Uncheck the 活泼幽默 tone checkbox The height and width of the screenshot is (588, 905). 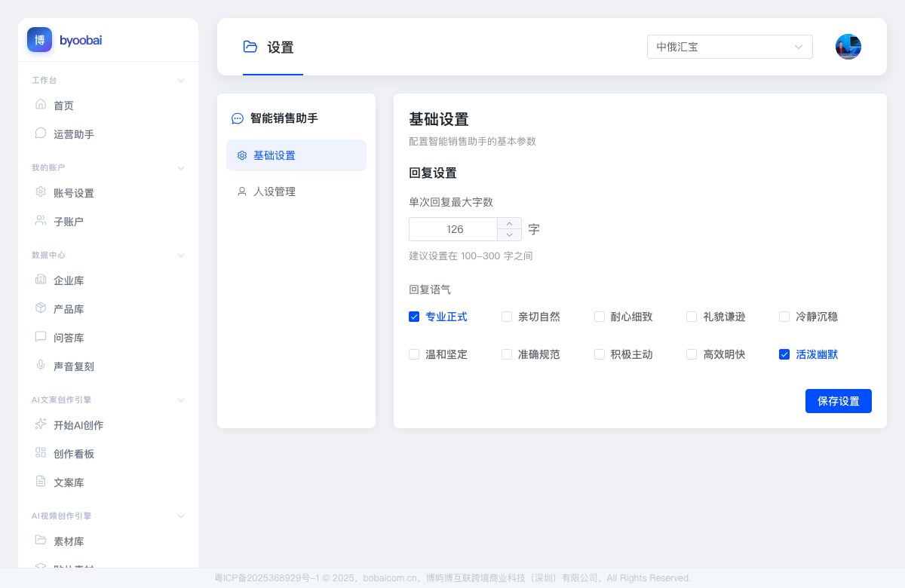click(784, 354)
